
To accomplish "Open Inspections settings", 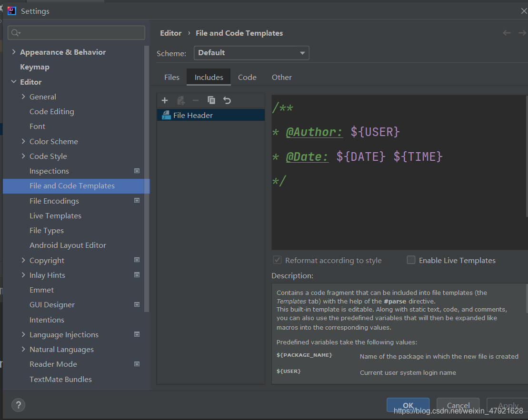I will click(49, 171).
